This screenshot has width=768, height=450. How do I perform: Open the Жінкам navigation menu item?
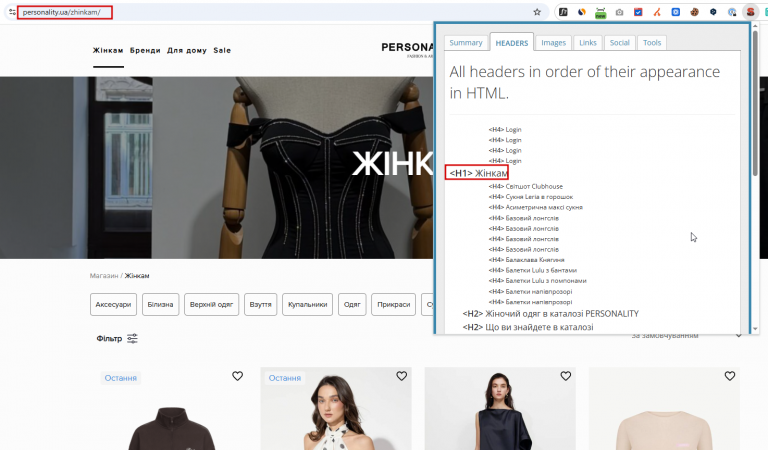click(108, 50)
